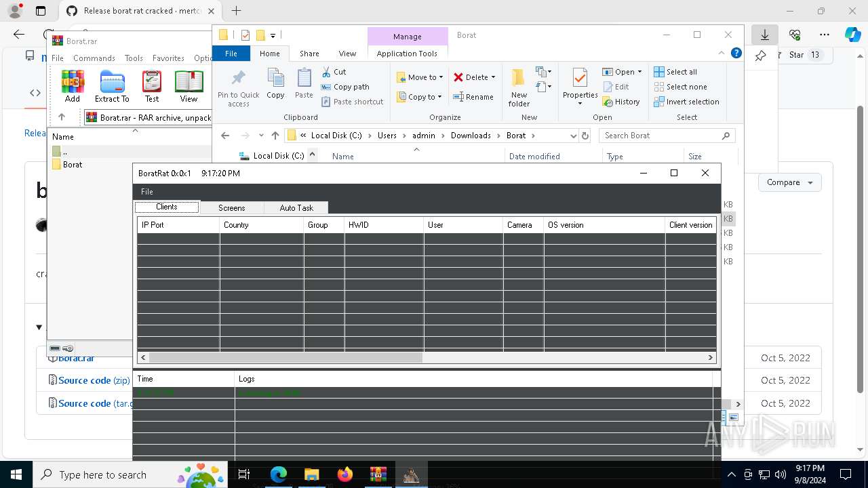Click Explorer Back arrow
Viewport: 868px width, 488px height.
[x=225, y=136]
